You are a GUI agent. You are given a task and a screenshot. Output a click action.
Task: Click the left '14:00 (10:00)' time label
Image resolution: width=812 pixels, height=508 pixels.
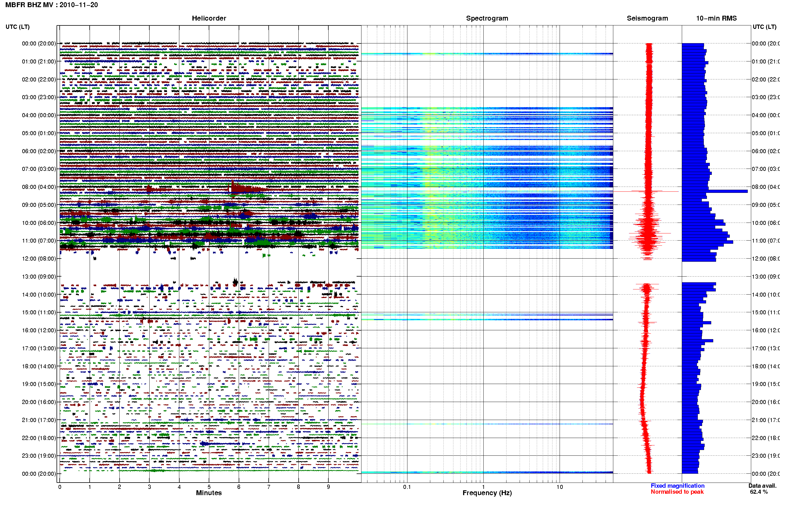39,295
